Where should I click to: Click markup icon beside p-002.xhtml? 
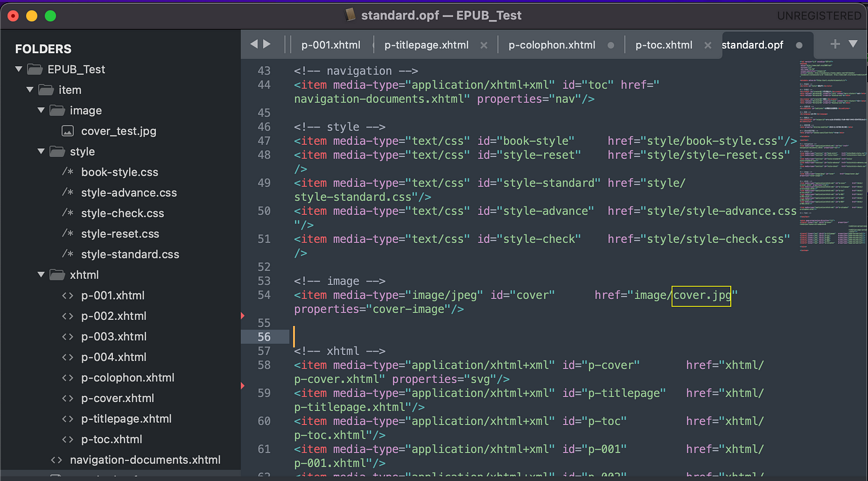(68, 317)
